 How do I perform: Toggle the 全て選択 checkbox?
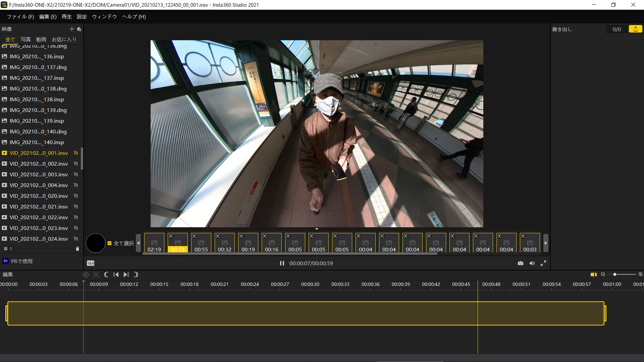[109, 243]
